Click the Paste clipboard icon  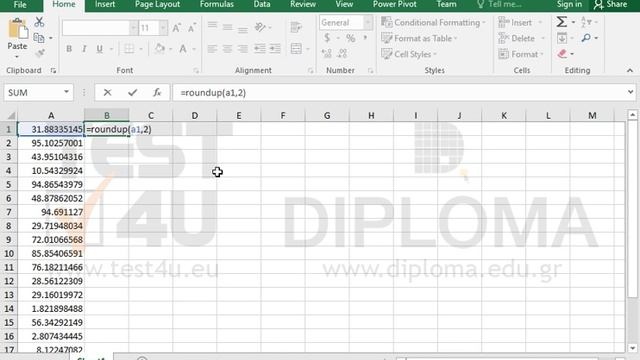17,29
